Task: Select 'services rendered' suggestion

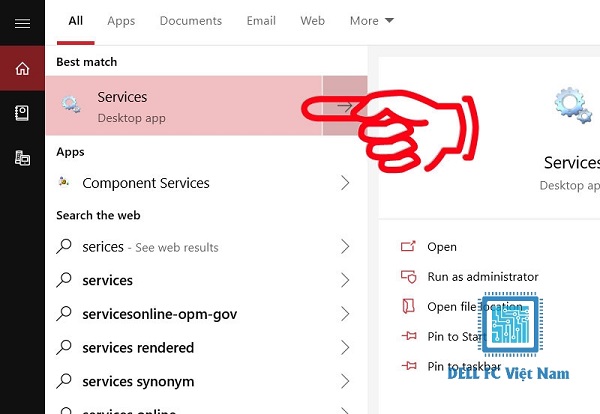Action: tap(206, 347)
